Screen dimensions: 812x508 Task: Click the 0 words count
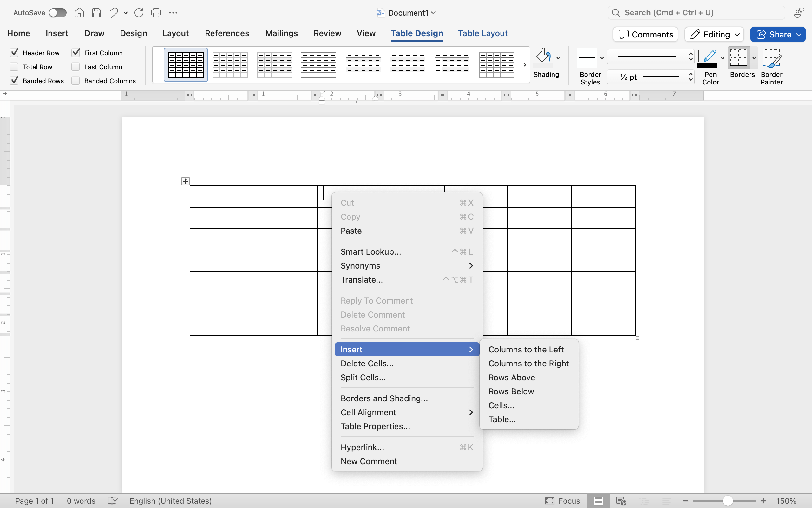click(81, 501)
